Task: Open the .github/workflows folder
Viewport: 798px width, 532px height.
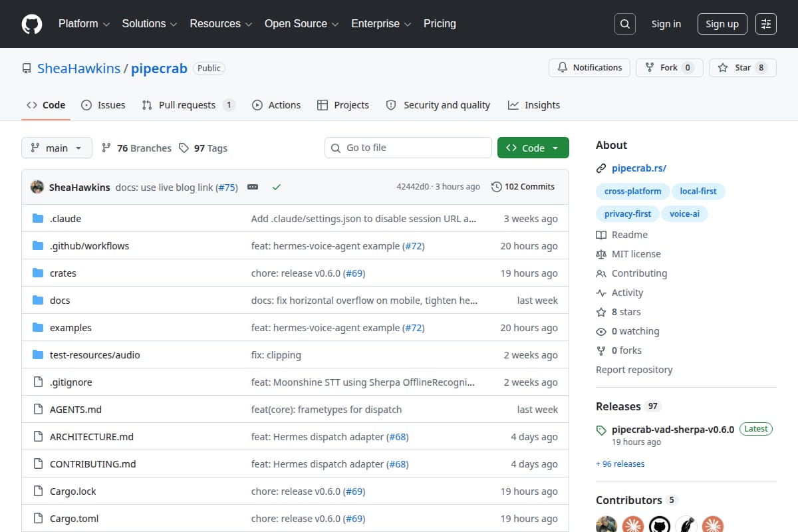Action: 89,246
